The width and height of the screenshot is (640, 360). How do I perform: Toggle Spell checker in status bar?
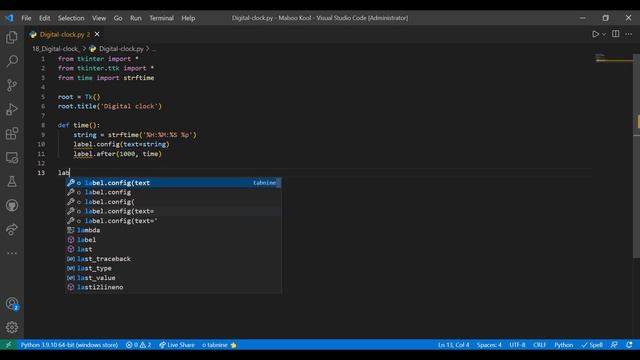coord(592,345)
